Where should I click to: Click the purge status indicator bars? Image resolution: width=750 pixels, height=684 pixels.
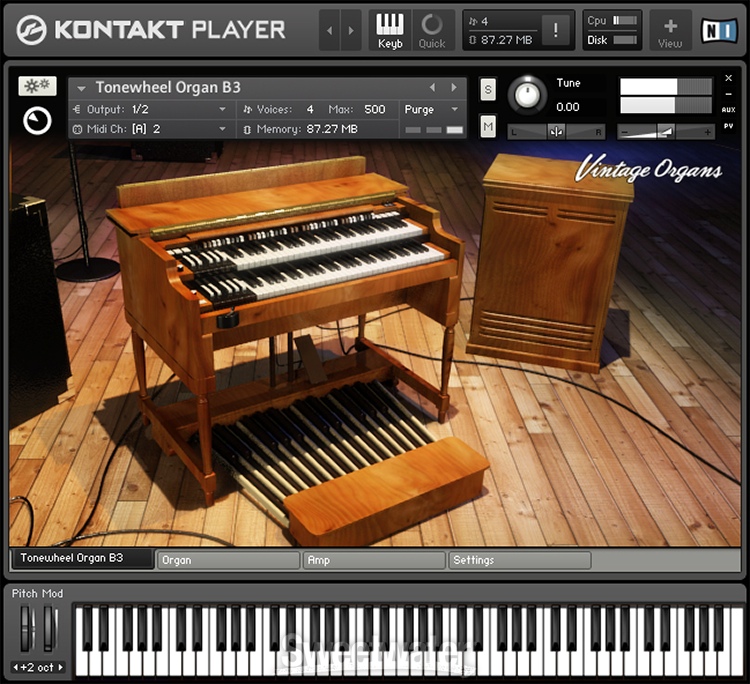click(434, 130)
